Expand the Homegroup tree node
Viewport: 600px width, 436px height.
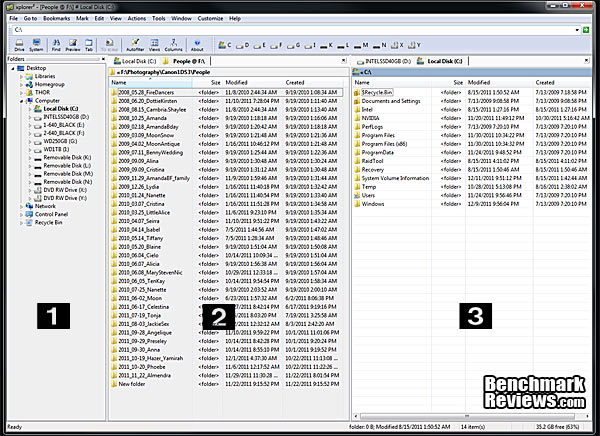pyautogui.click(x=21, y=85)
